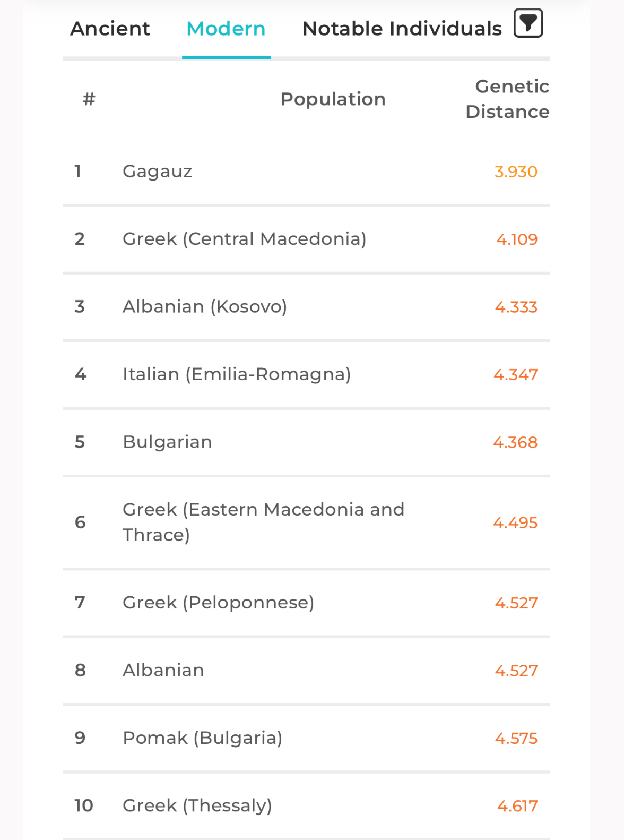Screen dimensions: 624x840
Task: Open the Pomak (Bulgaria) entry
Action: (x=202, y=738)
